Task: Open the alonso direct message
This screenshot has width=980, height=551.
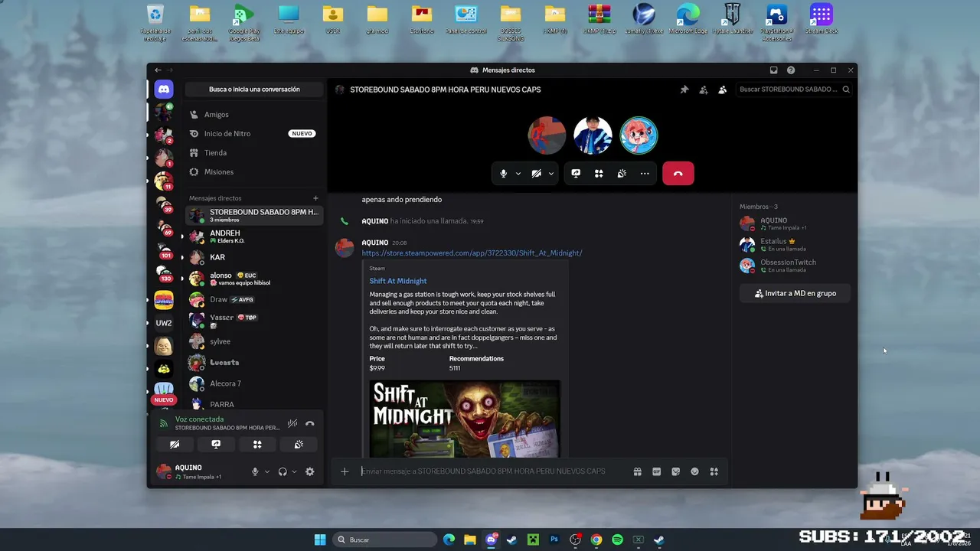Action: (254, 279)
